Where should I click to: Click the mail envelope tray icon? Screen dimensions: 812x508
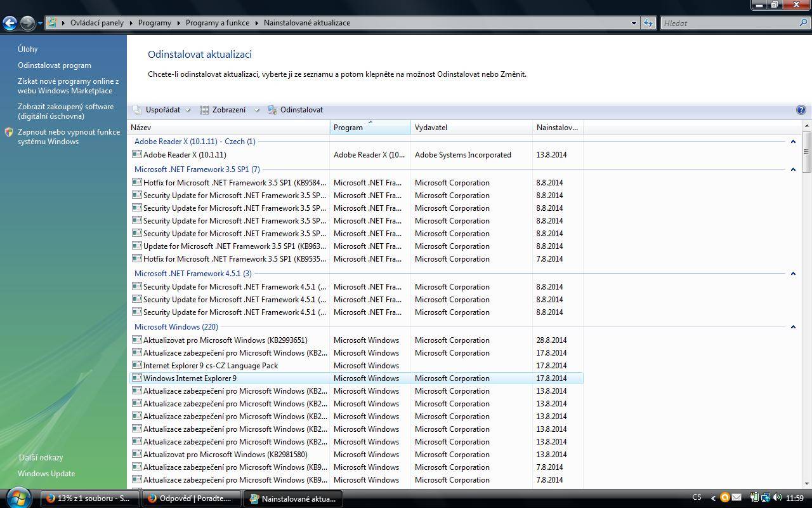[x=737, y=498]
